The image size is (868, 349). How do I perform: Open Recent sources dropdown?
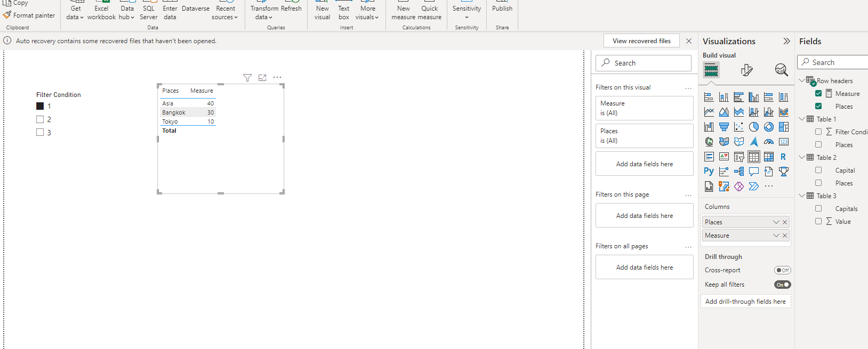click(225, 13)
